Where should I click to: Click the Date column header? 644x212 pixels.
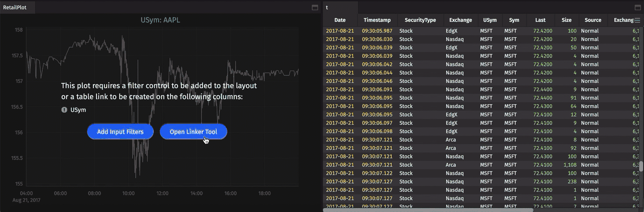(x=340, y=20)
